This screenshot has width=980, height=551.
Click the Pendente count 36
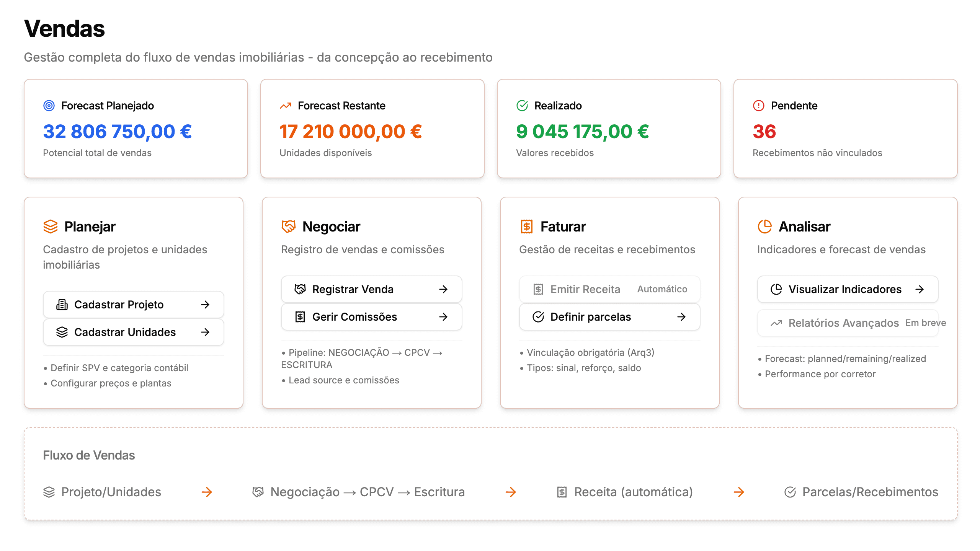tap(764, 132)
